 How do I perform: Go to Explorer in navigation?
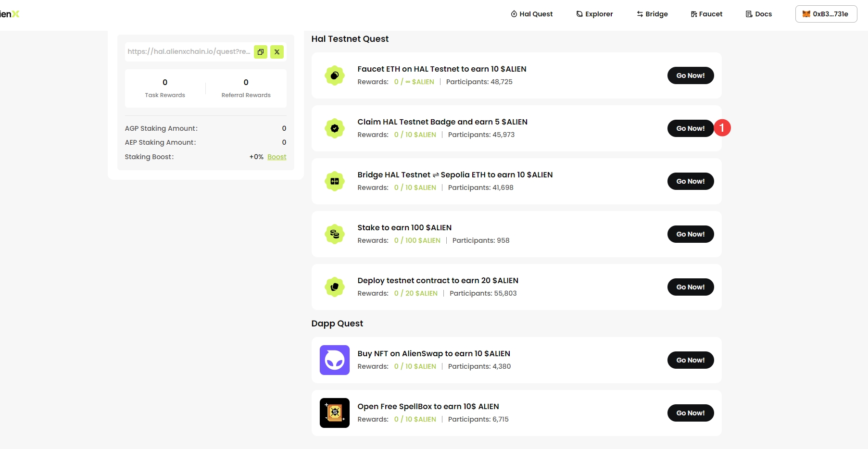(595, 14)
